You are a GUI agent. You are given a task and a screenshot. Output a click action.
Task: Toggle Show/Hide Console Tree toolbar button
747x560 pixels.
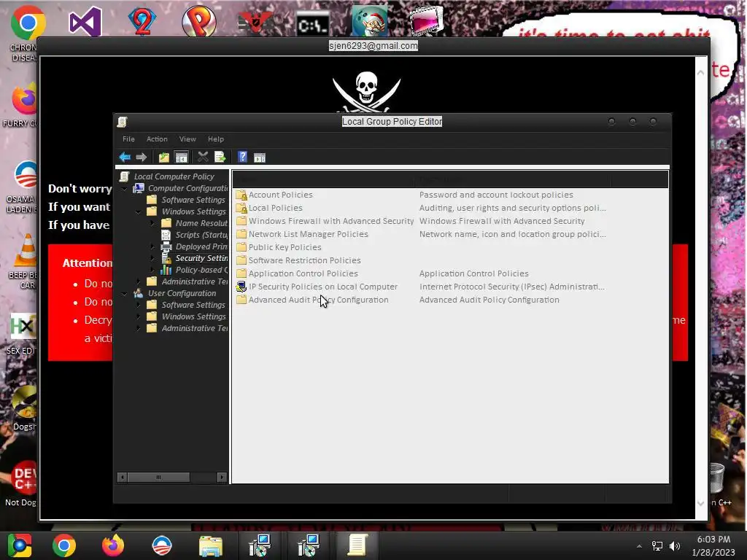click(x=181, y=157)
